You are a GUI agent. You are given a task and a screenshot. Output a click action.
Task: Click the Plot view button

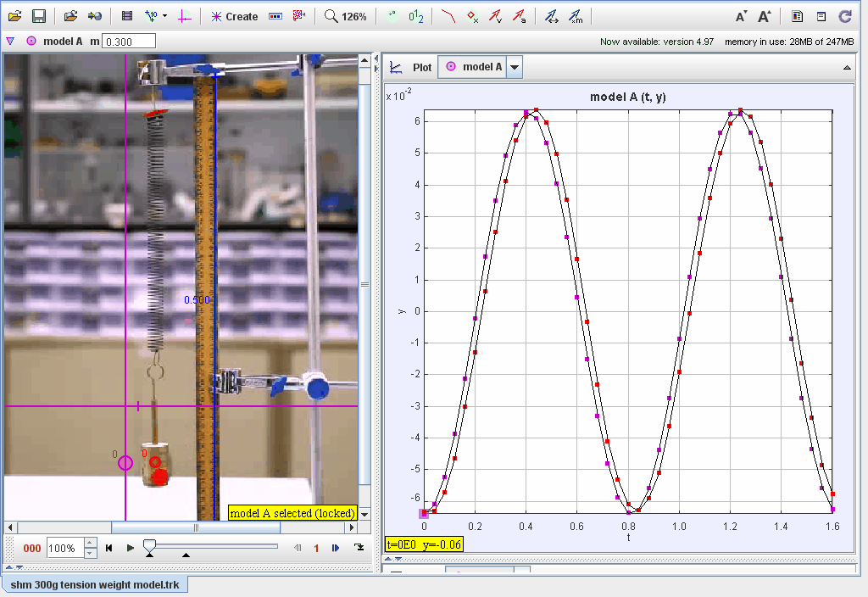pos(411,67)
